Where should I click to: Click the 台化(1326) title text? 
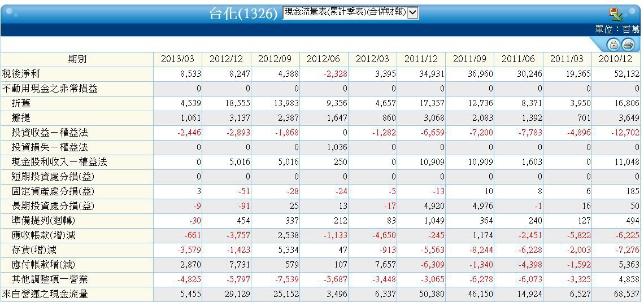243,14
